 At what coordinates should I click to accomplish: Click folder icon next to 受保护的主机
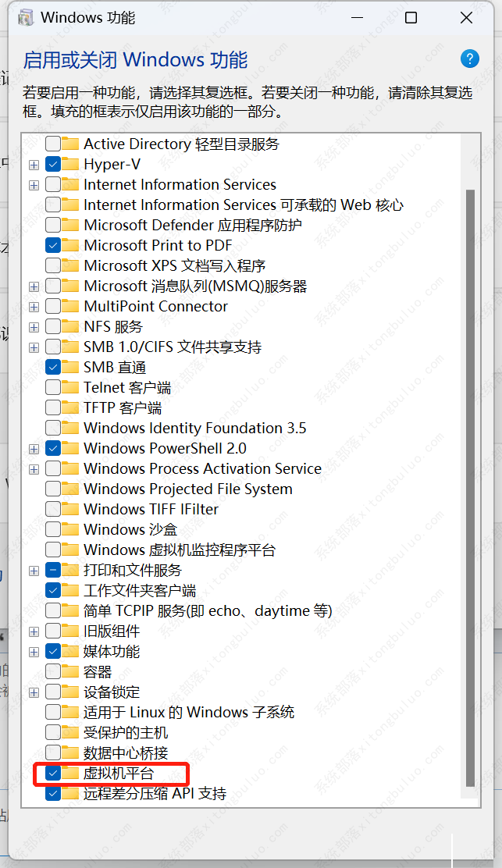tap(71, 733)
